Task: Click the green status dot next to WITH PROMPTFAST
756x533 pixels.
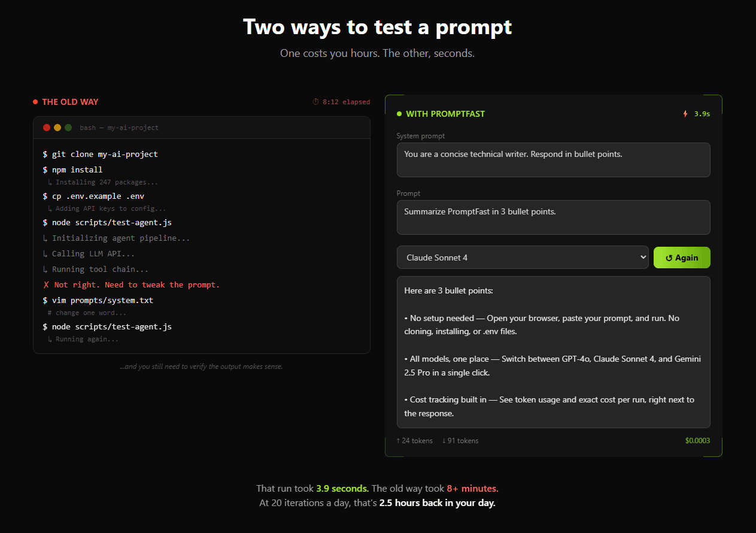Action: 399,113
